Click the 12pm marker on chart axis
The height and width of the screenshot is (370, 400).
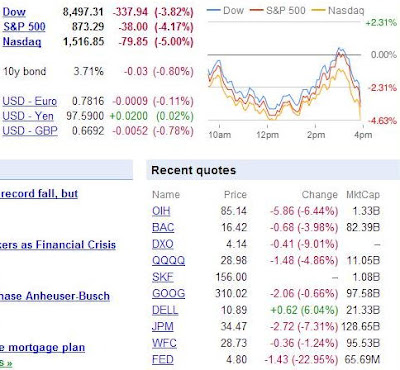pos(268,135)
